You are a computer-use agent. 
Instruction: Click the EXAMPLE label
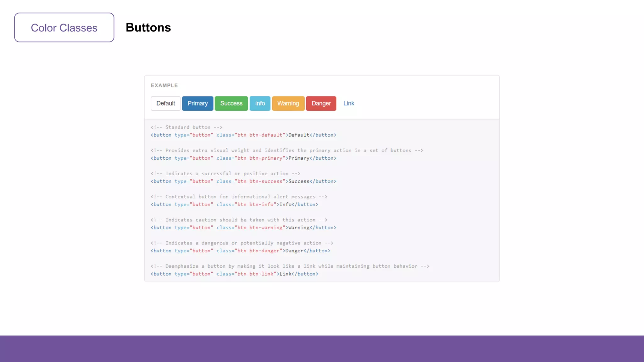click(x=164, y=85)
